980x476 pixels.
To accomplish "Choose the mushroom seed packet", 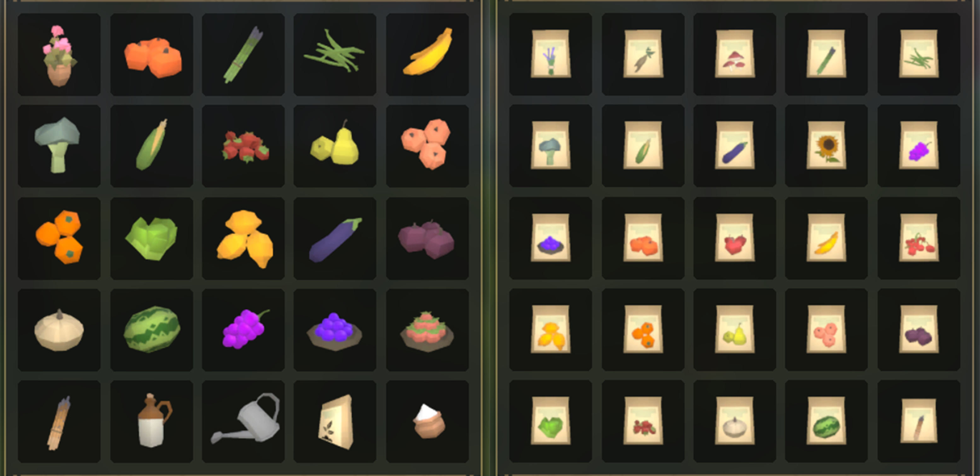I will (x=735, y=54).
